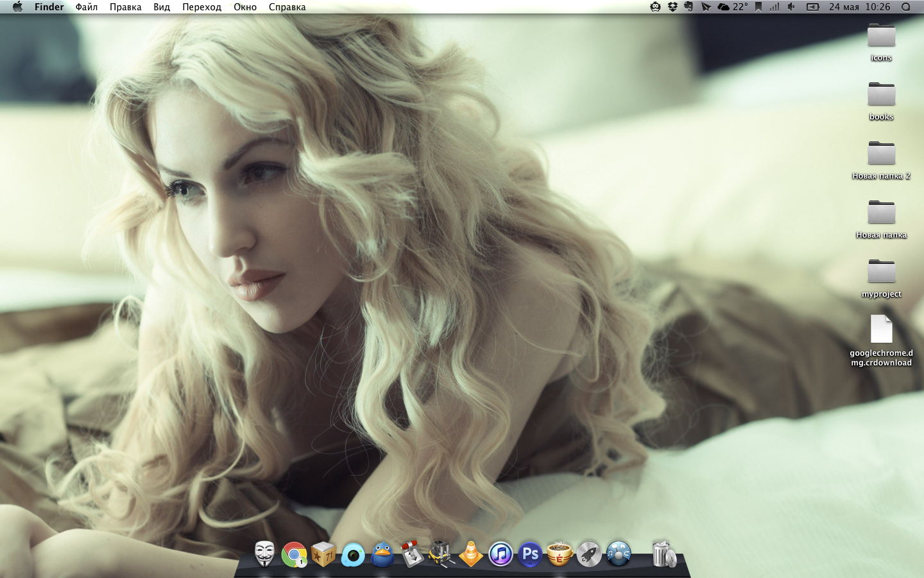The width and height of the screenshot is (924, 578).
Task: Click the Dropbox menu bar icon
Action: (x=672, y=7)
